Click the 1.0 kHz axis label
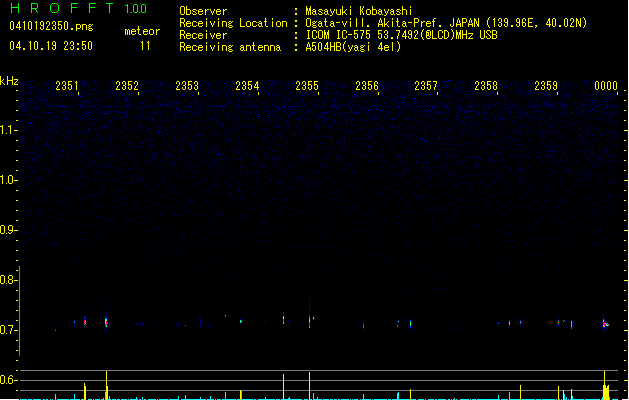This screenshot has width=629, height=400. [x=8, y=180]
